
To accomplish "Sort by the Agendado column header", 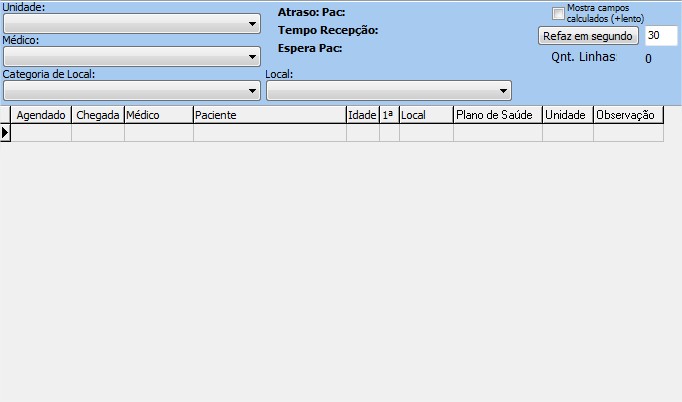I will point(41,115).
